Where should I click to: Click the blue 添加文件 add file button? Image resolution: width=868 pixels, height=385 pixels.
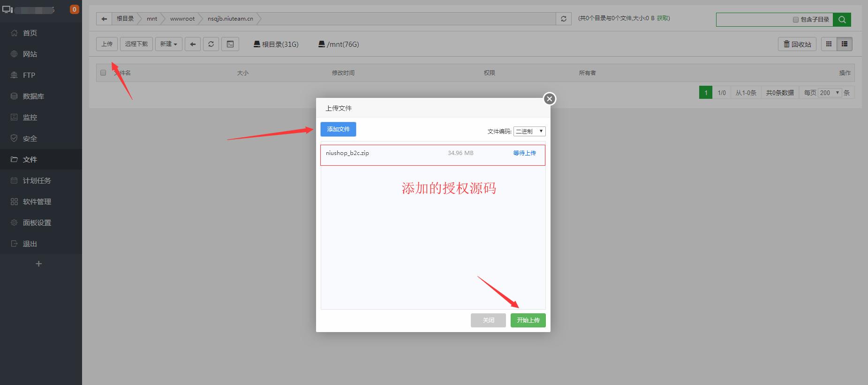(x=338, y=129)
